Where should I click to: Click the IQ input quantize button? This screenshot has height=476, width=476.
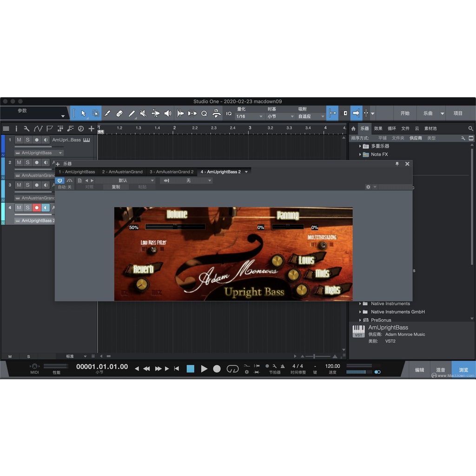(x=229, y=113)
